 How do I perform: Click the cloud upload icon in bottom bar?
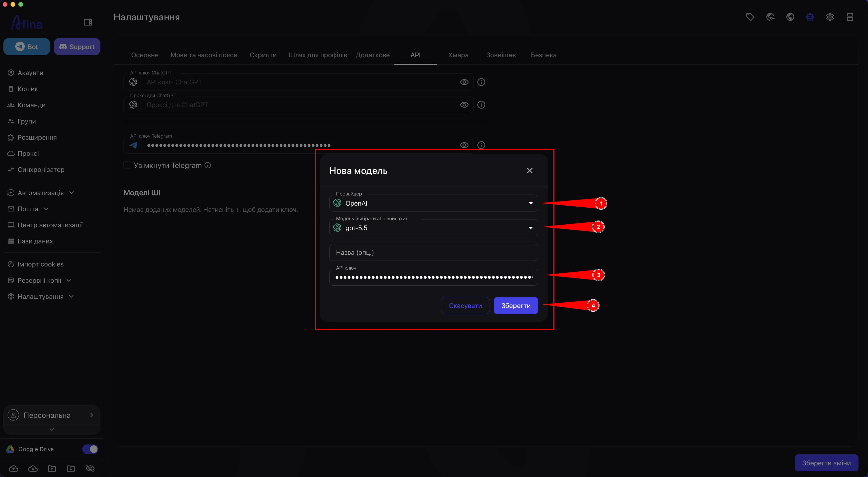click(x=14, y=469)
